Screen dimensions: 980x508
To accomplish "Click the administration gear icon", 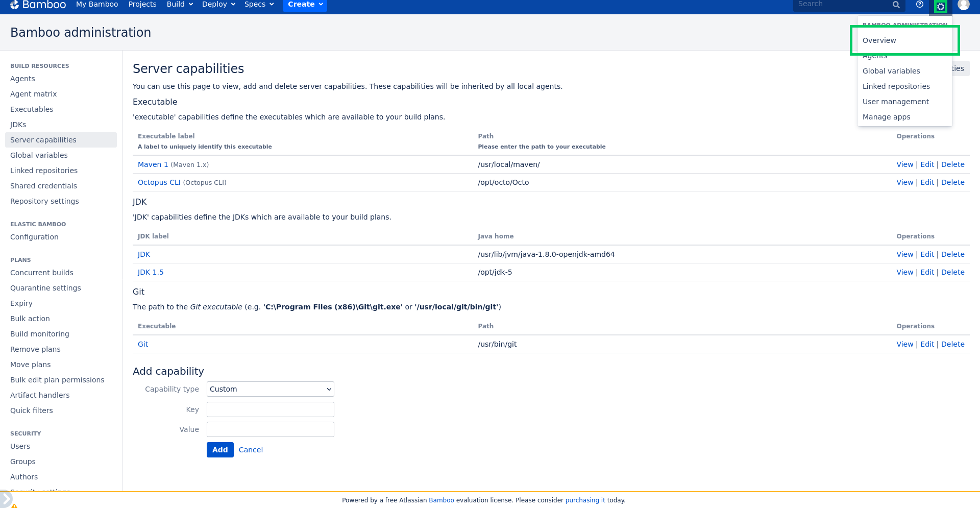I will (x=941, y=7).
